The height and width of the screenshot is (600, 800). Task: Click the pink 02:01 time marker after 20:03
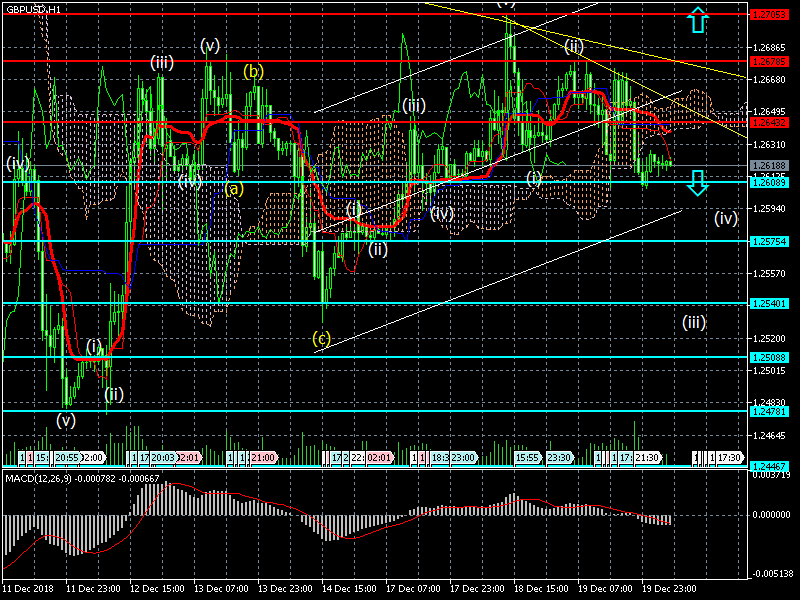(x=189, y=457)
